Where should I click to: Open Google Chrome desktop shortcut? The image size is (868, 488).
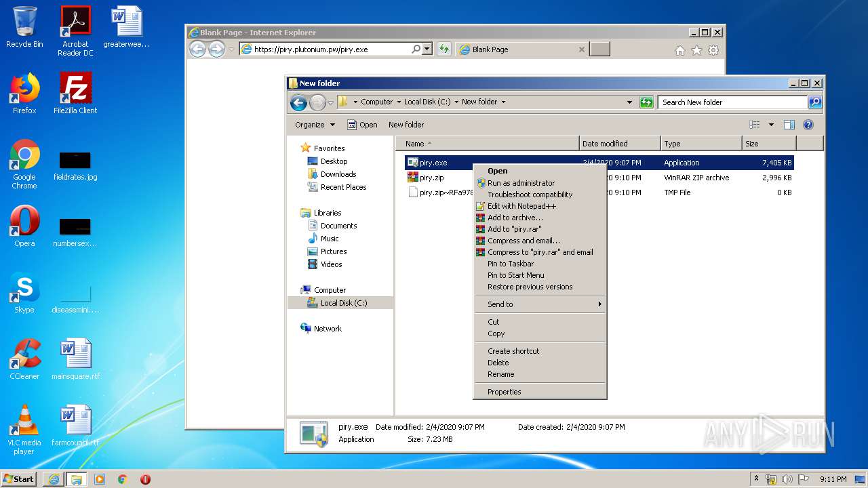[x=24, y=164]
